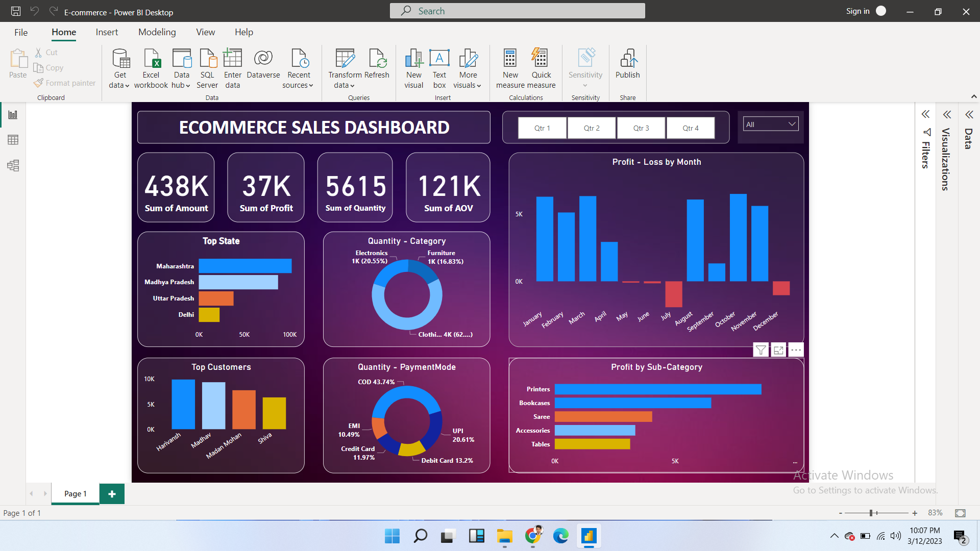Open the View ribbon tab
This screenshot has height=551, width=980.
[x=205, y=32]
